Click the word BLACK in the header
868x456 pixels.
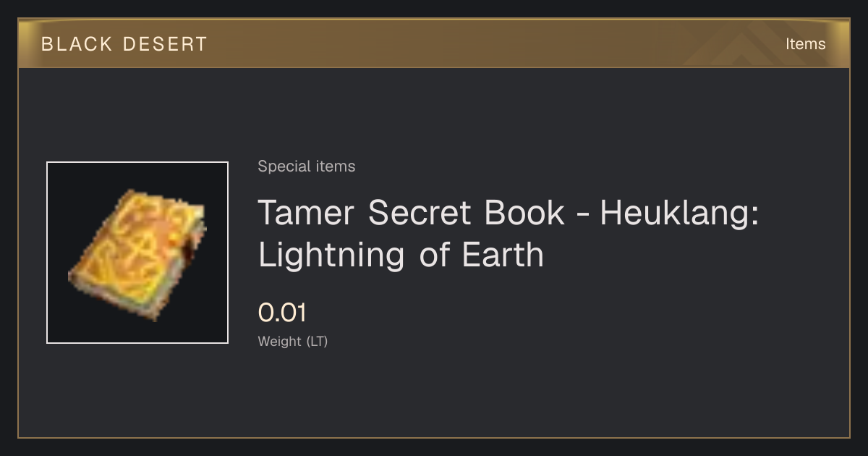point(77,44)
